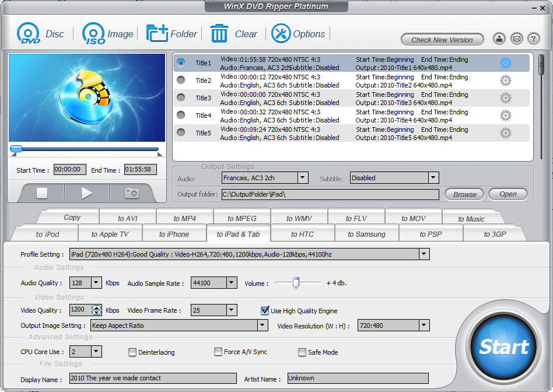
Task: Enable Force A/V Sync checkbox
Action: click(218, 352)
